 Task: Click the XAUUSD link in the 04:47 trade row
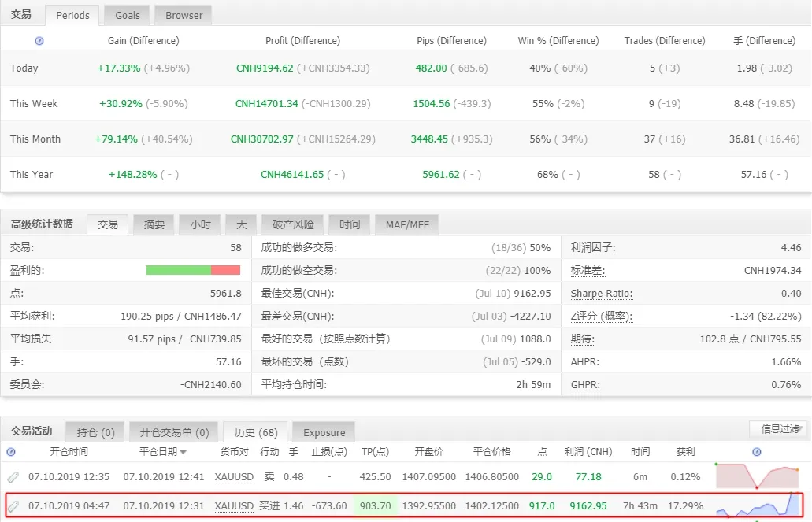click(x=234, y=506)
